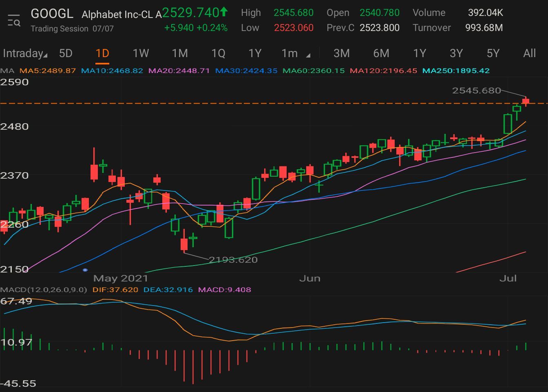
Task: Select the MA120:2196.45 indicator value
Action: pos(383,71)
